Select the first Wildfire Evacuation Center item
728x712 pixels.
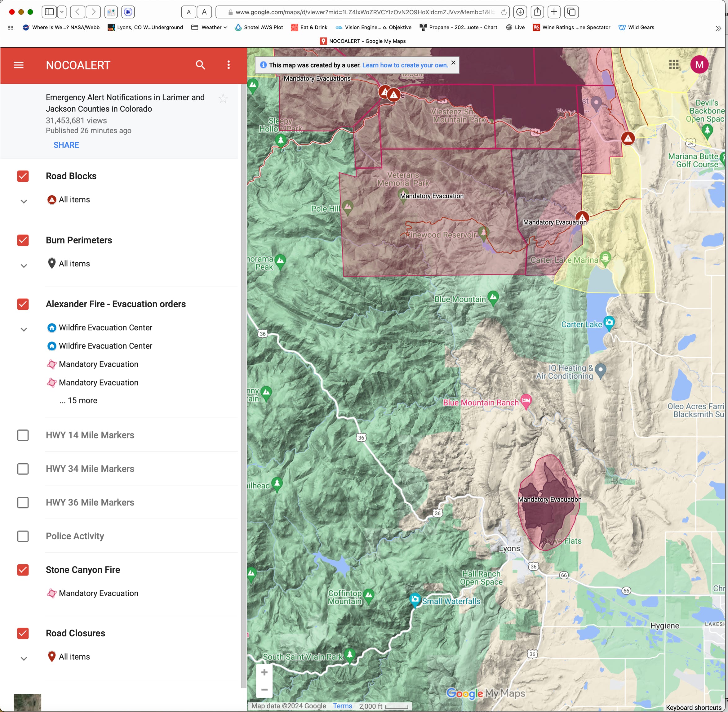[100, 327]
